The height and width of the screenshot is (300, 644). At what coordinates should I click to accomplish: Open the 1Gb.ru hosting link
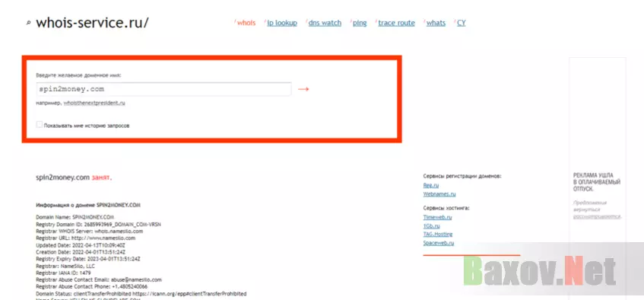(432, 226)
